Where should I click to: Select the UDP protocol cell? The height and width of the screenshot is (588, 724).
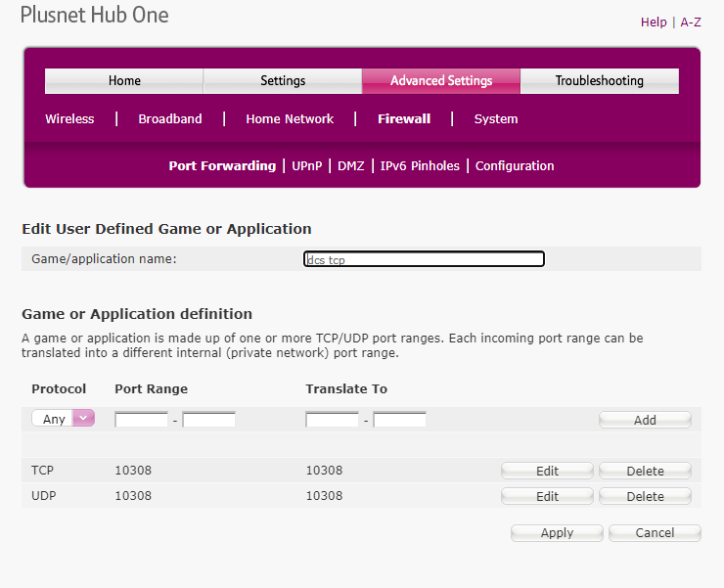click(44, 496)
